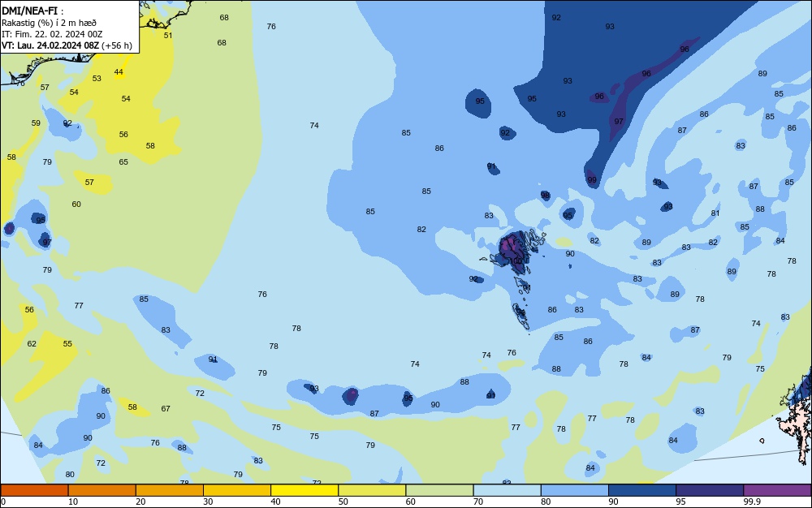Select the 30–40 amber legend band

tap(237, 490)
